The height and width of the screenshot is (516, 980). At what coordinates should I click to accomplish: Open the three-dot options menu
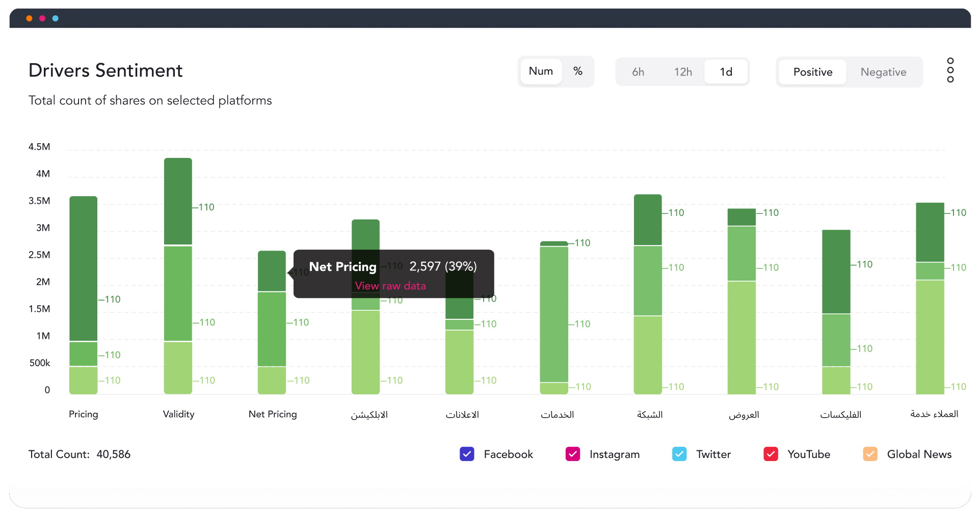click(950, 70)
